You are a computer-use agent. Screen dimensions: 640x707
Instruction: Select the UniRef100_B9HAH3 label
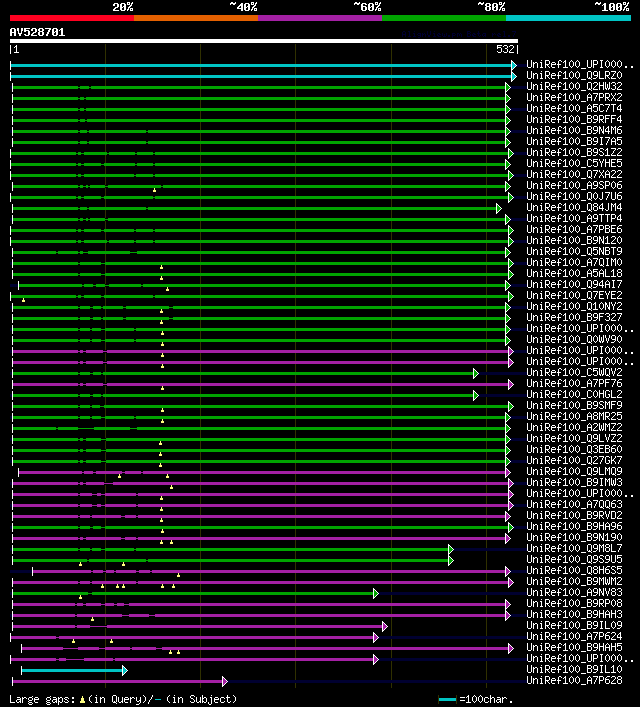(x=574, y=615)
